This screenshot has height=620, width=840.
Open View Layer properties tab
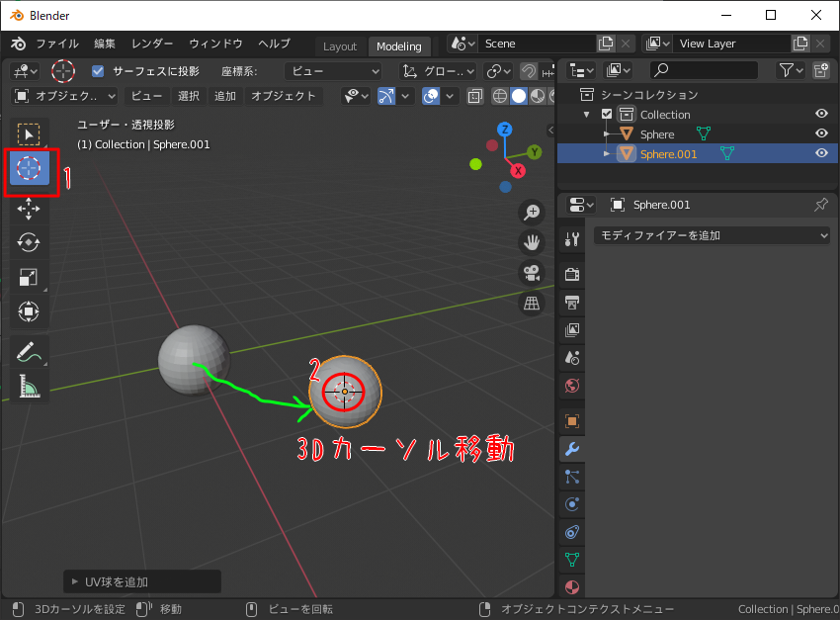572,330
